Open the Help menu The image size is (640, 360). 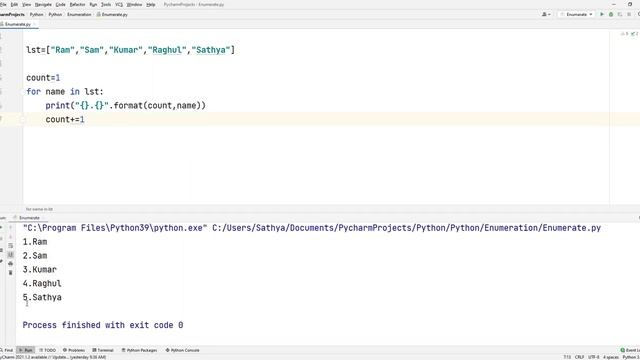coord(151,4)
